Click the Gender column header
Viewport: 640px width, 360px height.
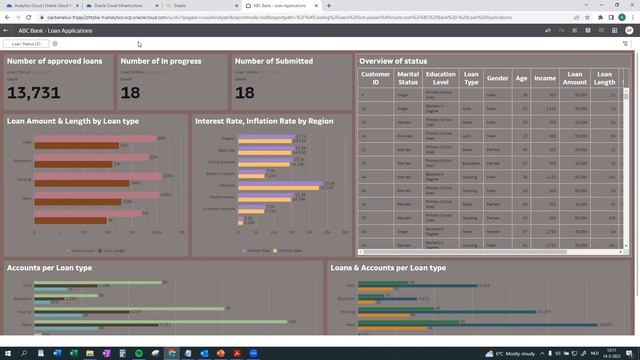tap(497, 78)
